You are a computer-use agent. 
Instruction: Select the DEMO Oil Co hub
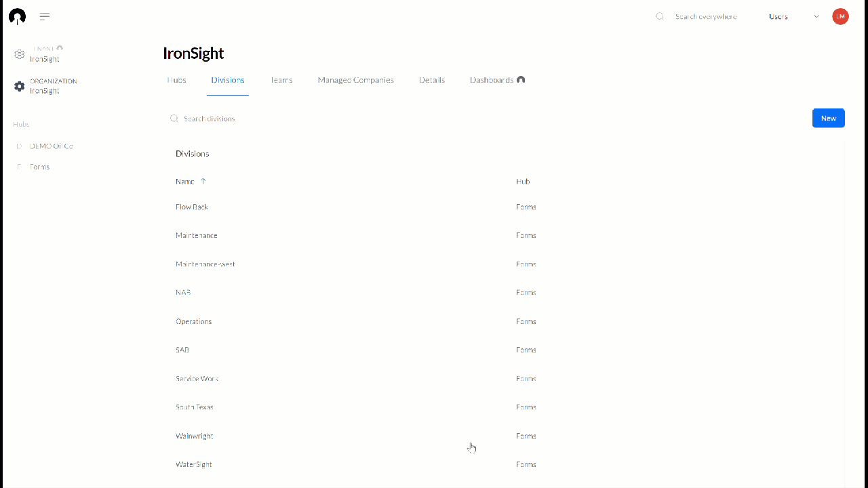(50, 146)
